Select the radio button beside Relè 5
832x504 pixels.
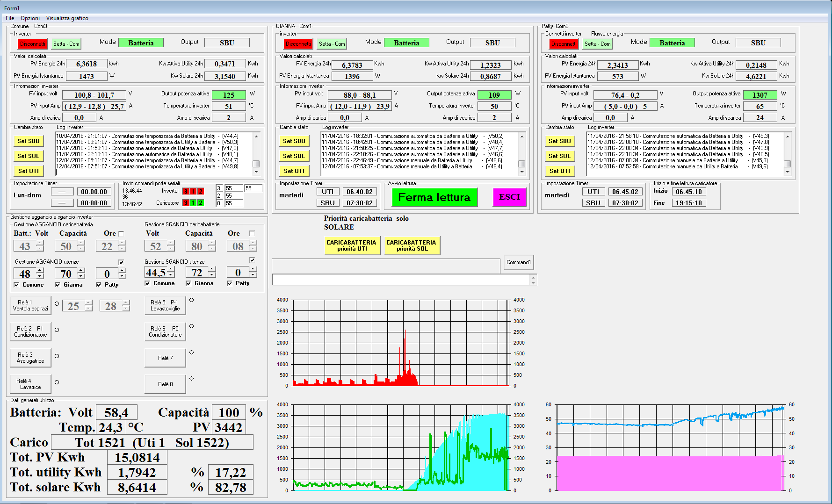click(191, 300)
